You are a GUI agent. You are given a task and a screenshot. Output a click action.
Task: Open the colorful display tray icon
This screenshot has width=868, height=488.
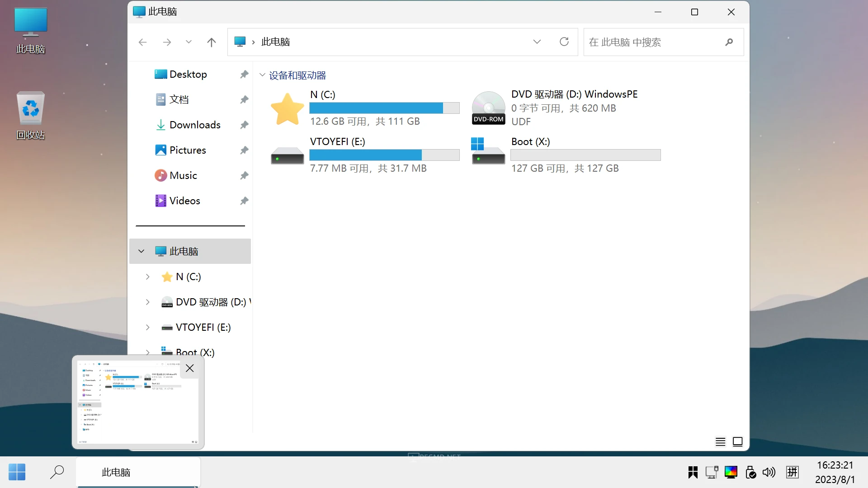[731, 473]
